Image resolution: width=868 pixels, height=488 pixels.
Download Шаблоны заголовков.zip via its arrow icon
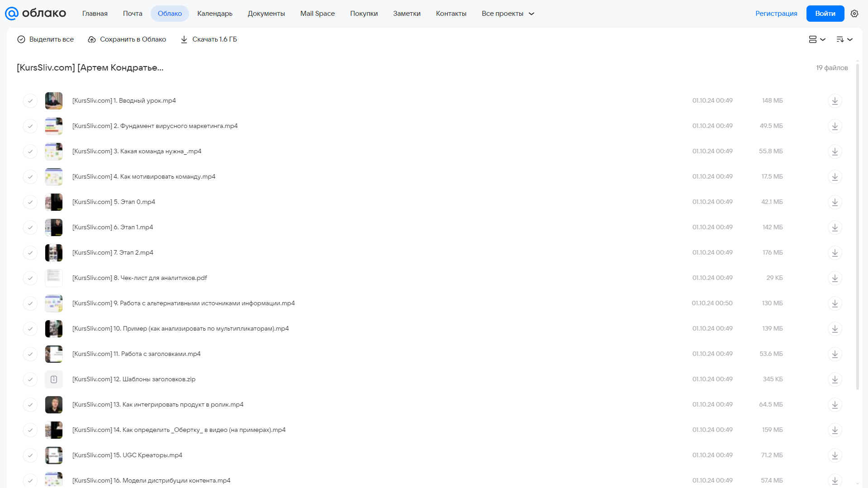(x=835, y=379)
